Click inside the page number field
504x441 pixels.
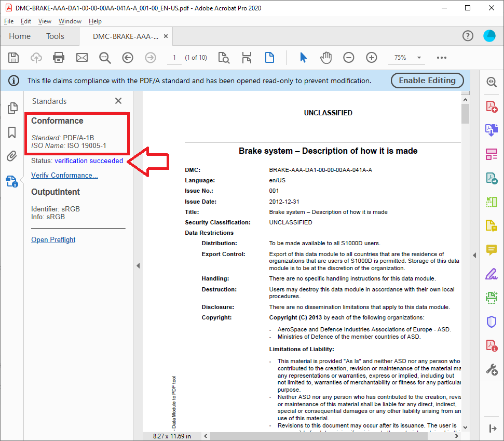click(x=174, y=57)
